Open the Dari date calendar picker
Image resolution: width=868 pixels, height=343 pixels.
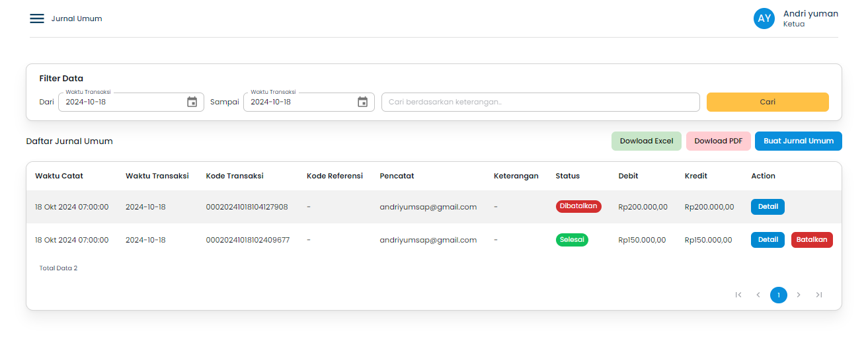pyautogui.click(x=192, y=102)
